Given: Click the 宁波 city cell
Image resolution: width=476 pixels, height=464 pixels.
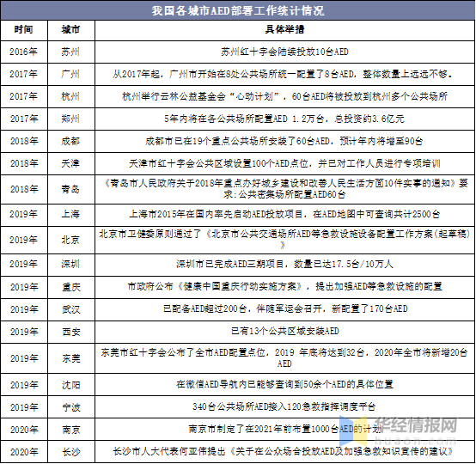Looking at the screenshot, I should (x=71, y=407).
